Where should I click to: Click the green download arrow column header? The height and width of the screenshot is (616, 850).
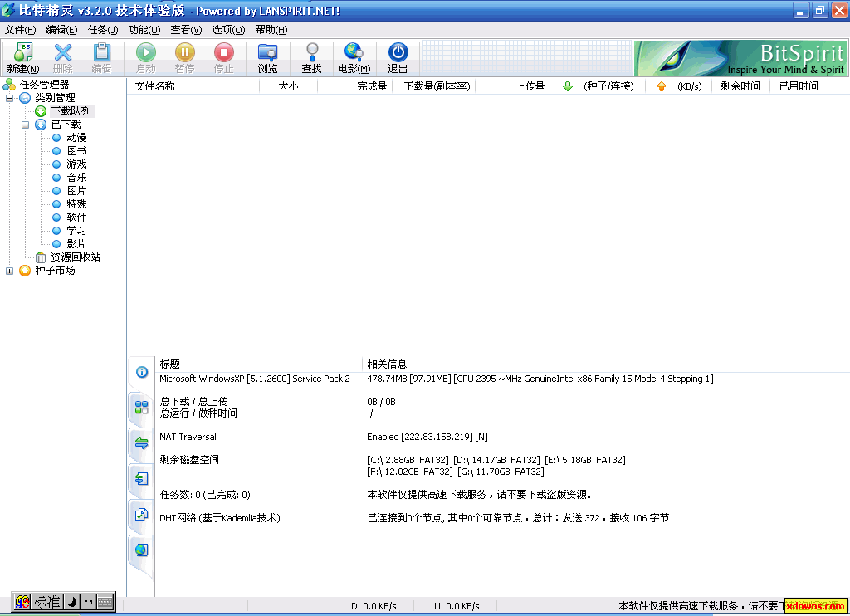[x=568, y=86]
